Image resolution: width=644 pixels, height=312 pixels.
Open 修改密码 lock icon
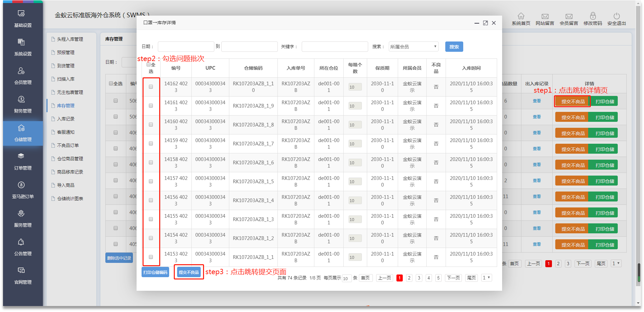point(592,16)
